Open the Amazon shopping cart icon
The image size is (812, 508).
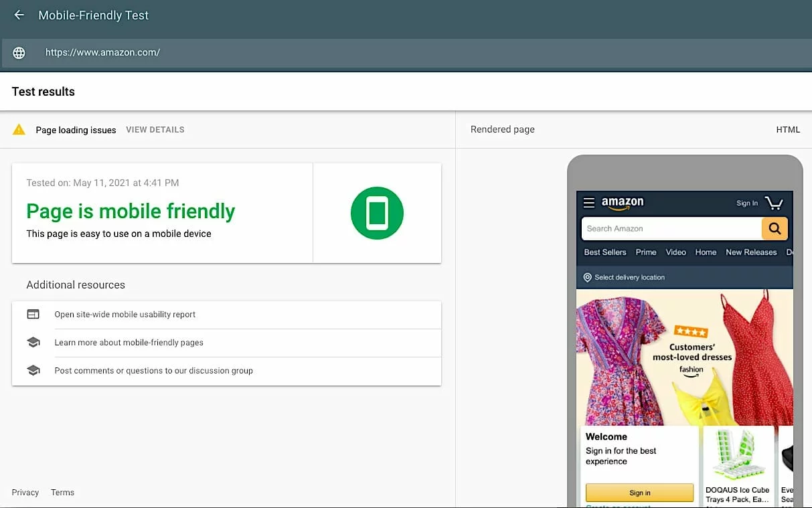coord(774,203)
